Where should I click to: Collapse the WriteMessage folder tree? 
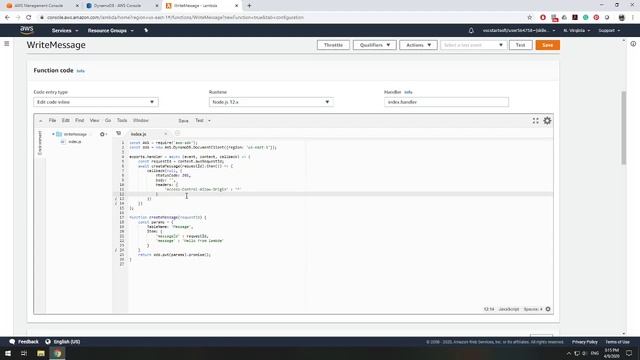(53, 134)
